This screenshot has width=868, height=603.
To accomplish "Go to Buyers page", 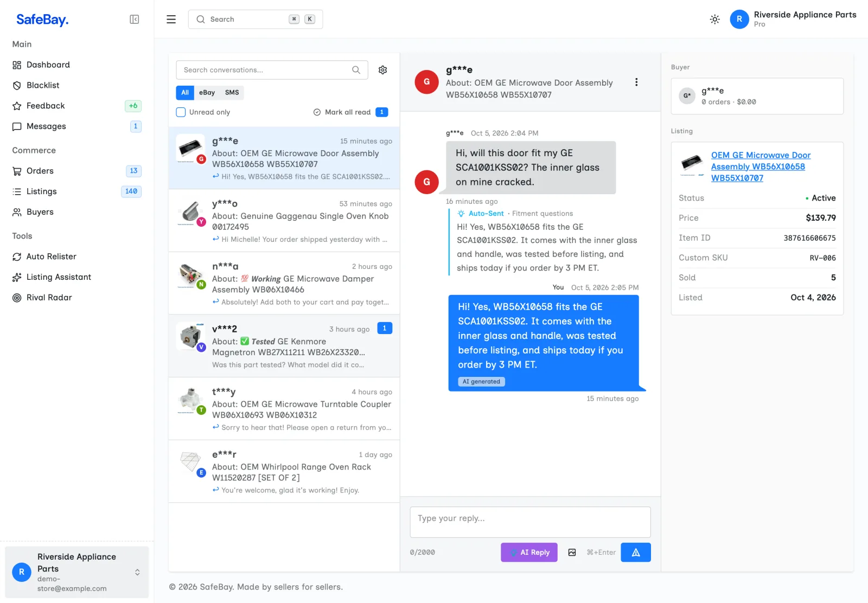I will coord(77,213).
